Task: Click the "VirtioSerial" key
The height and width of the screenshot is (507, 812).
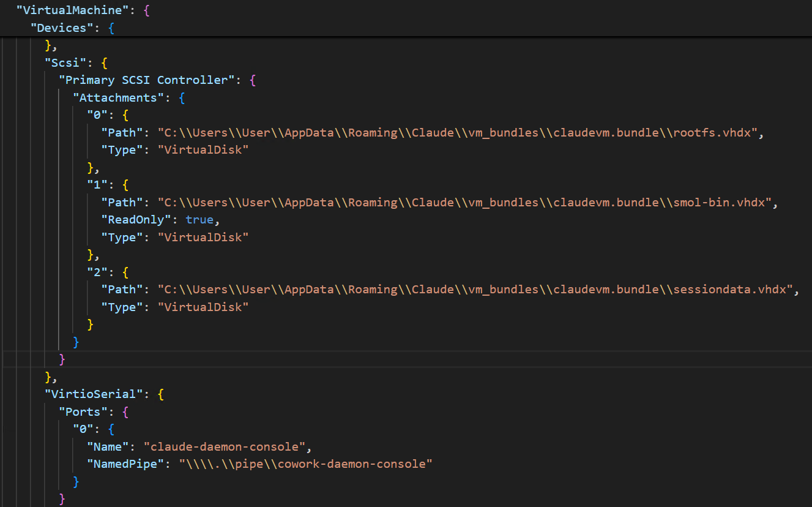Action: pos(94,394)
